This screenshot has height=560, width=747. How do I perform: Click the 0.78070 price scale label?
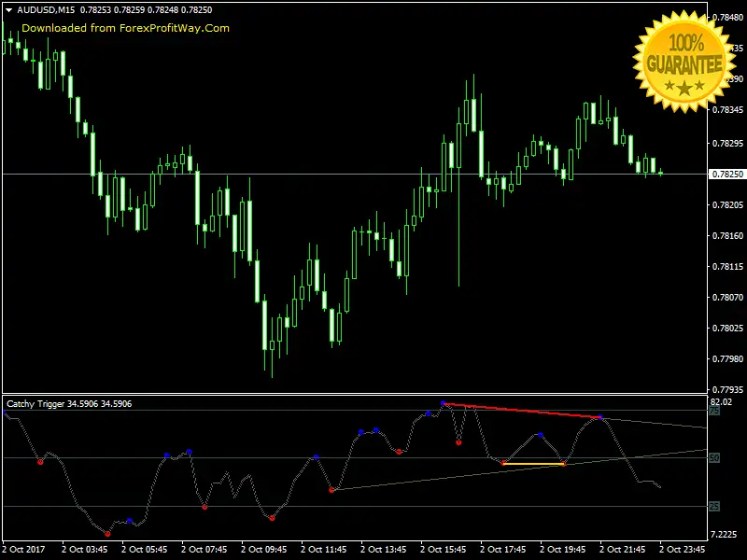[x=727, y=298]
